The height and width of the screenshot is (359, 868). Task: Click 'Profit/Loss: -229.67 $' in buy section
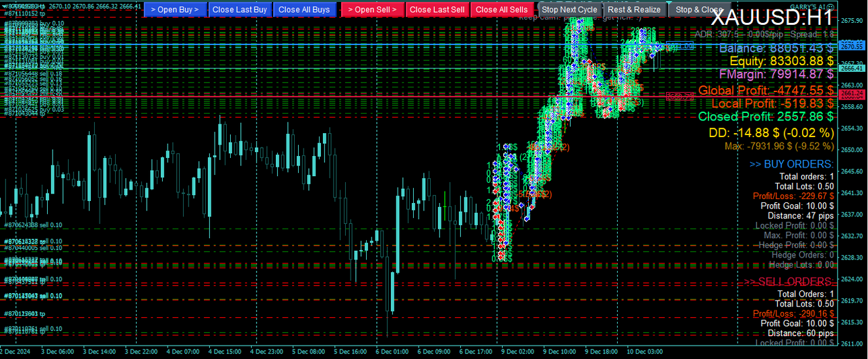793,196
